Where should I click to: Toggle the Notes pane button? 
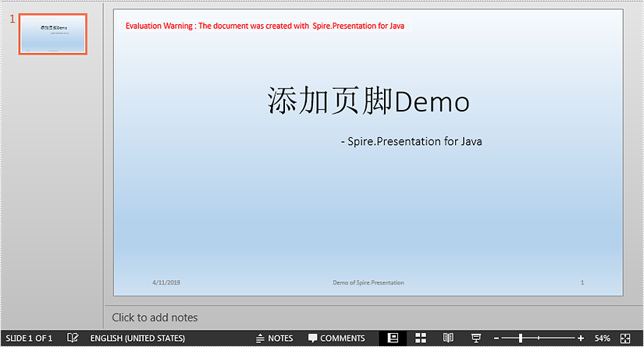[x=274, y=338]
